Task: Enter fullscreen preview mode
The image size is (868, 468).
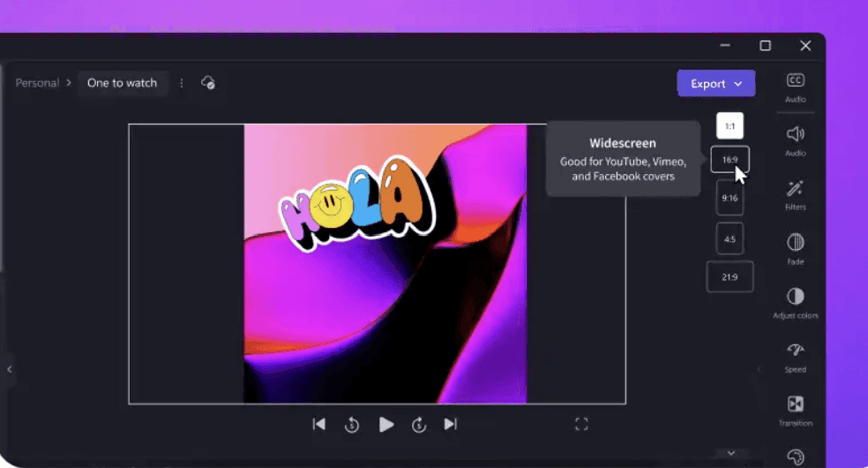Action: click(581, 424)
